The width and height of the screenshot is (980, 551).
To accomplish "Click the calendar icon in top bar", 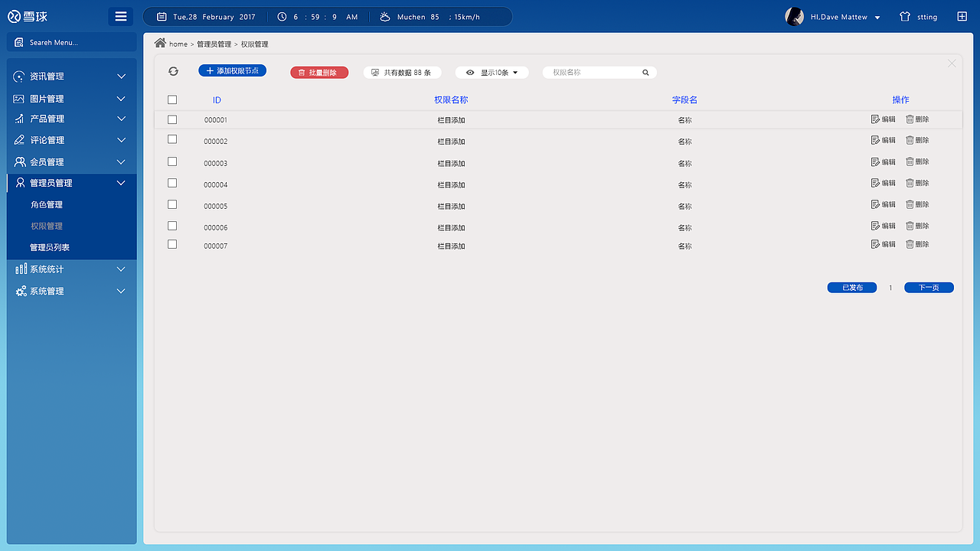I will [162, 17].
